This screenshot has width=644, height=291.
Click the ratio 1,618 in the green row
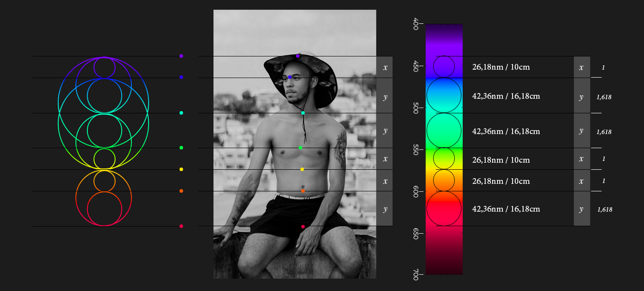tap(604, 132)
